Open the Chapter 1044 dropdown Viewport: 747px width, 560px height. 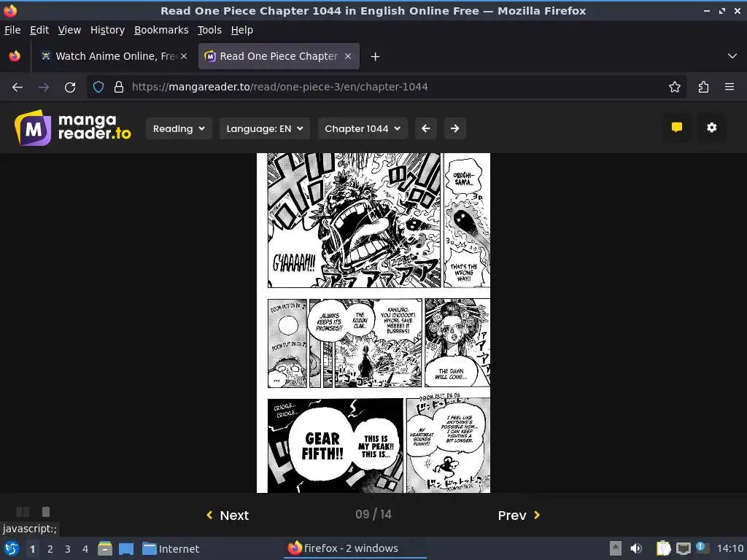coord(363,128)
